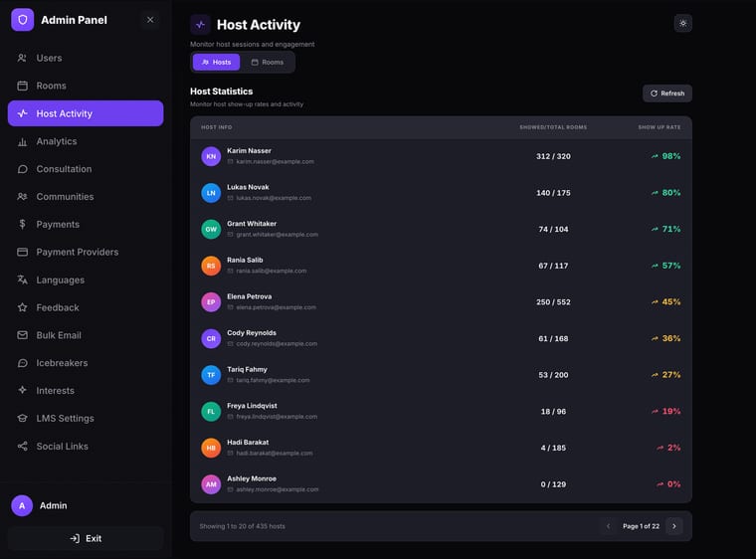Image resolution: width=756 pixels, height=559 pixels.
Task: Click Karim Nasser's KN avatar
Action: (x=211, y=156)
